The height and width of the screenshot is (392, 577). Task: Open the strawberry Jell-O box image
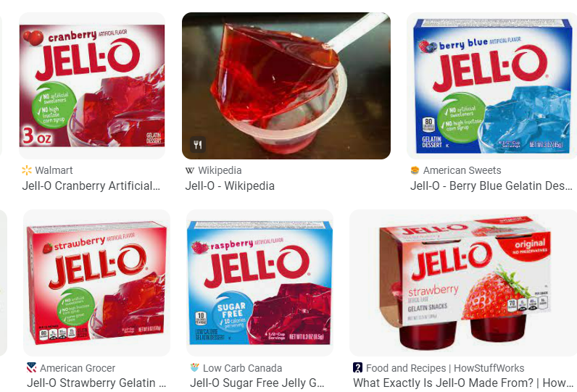(x=97, y=283)
